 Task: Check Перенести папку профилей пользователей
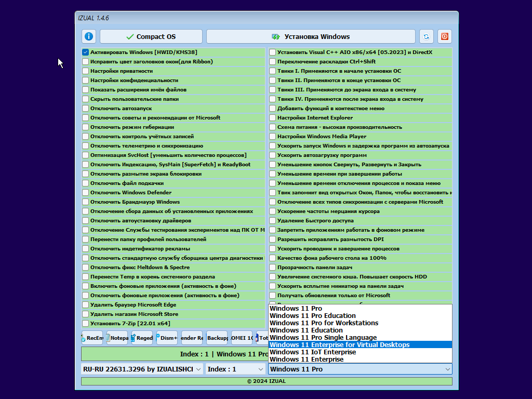tap(86, 240)
